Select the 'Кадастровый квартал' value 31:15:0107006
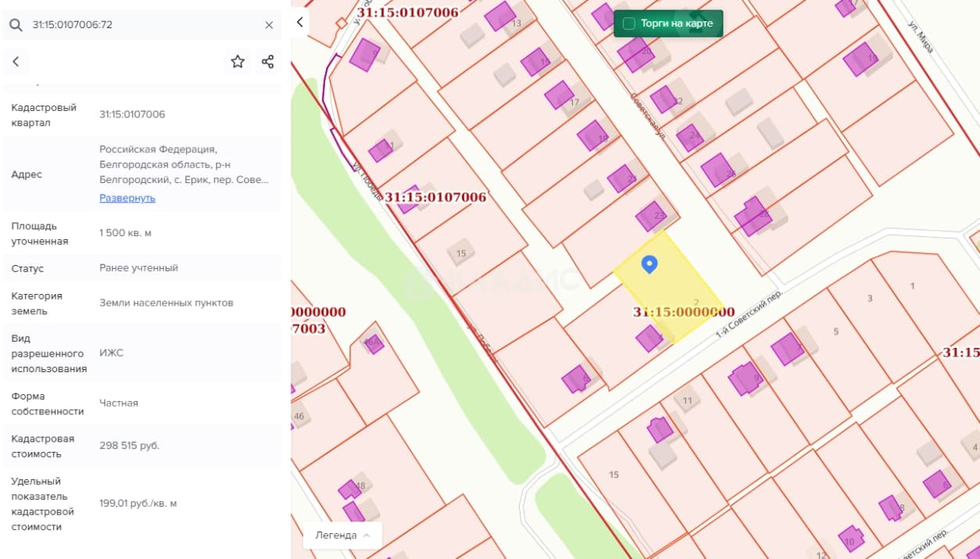Screen dimensions: 980x559 (132, 114)
